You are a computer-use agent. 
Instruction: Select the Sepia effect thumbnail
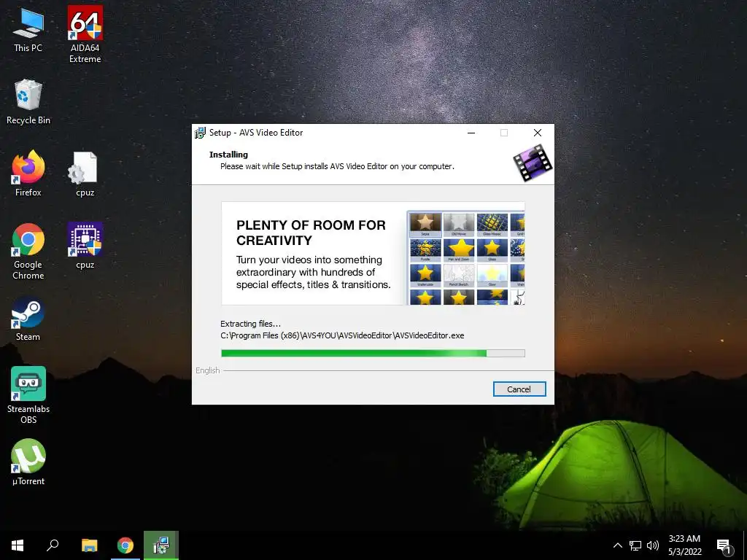425,225
